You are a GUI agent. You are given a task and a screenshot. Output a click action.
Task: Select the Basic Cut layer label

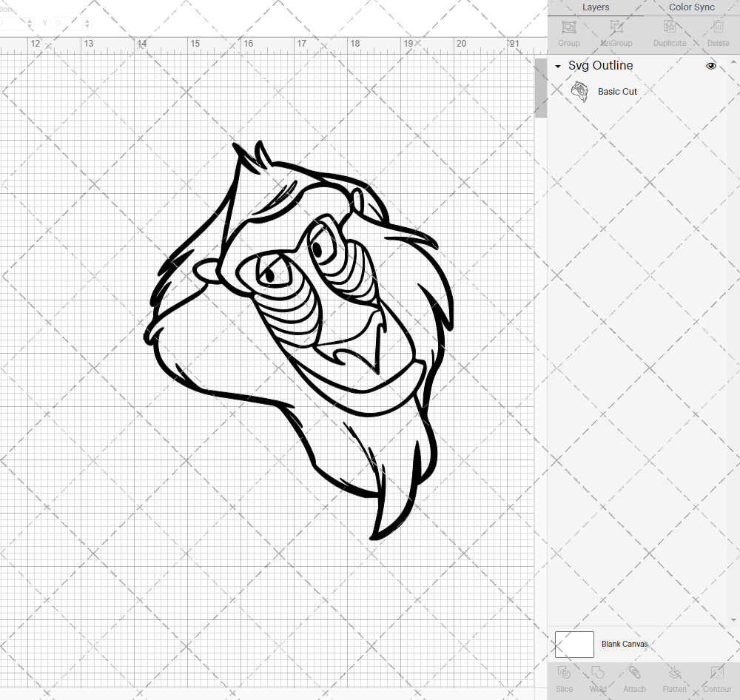pyautogui.click(x=617, y=92)
